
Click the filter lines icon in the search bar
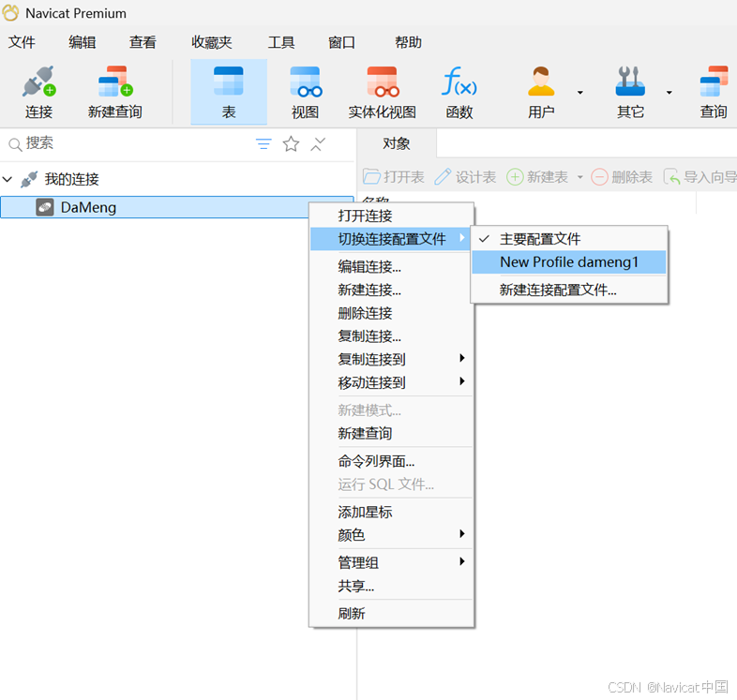pos(263,143)
